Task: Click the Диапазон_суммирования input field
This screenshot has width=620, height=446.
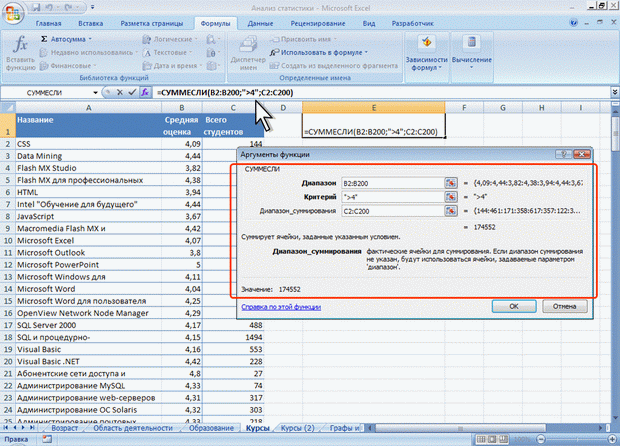Action: 393,211
